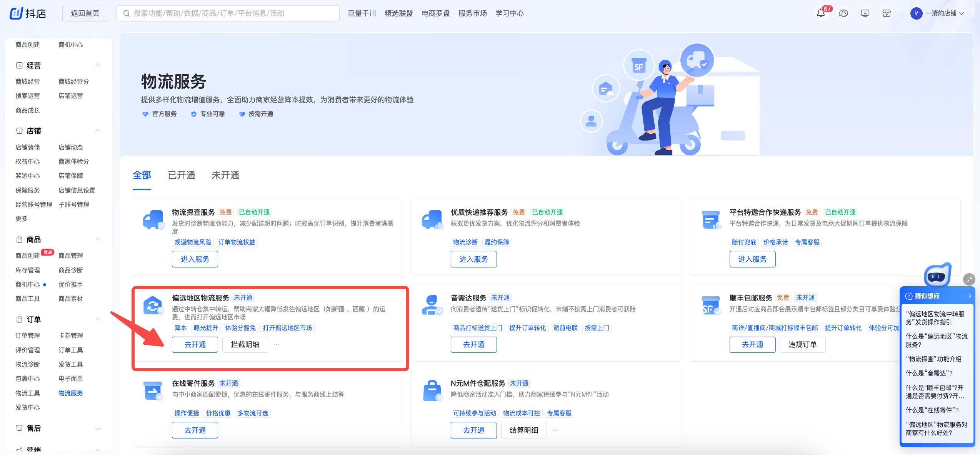Open 物流服务 in the sidebar
This screenshot has height=455, width=980.
[71, 393]
